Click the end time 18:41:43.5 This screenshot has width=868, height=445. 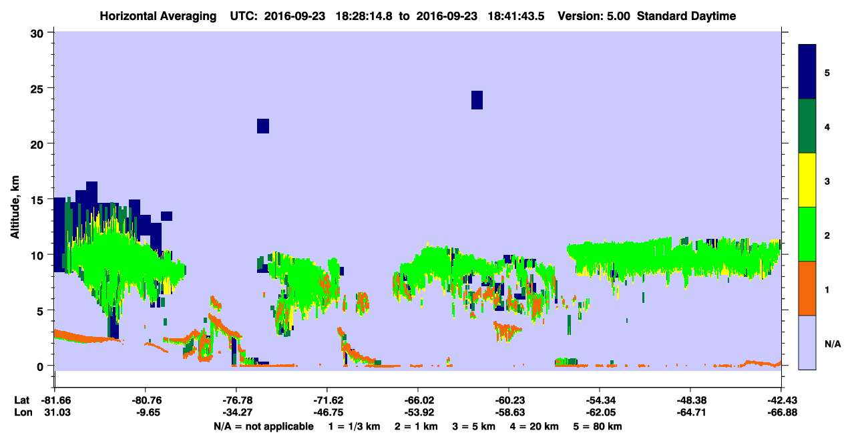click(516, 16)
